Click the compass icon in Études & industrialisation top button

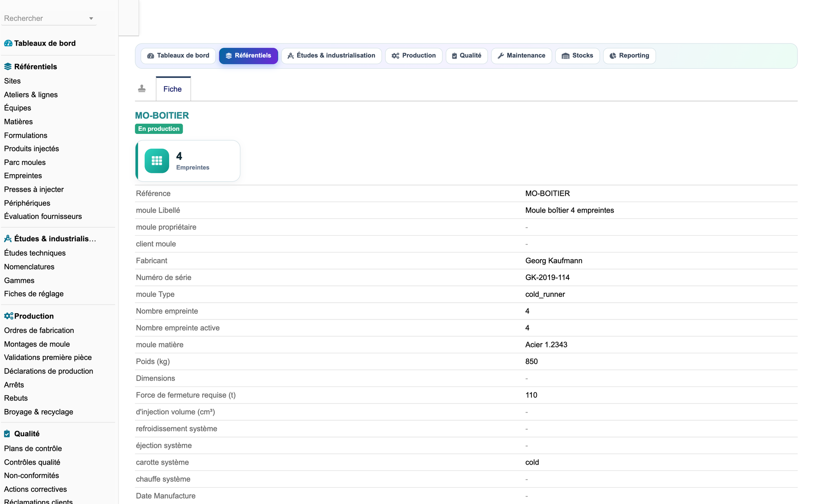(291, 56)
